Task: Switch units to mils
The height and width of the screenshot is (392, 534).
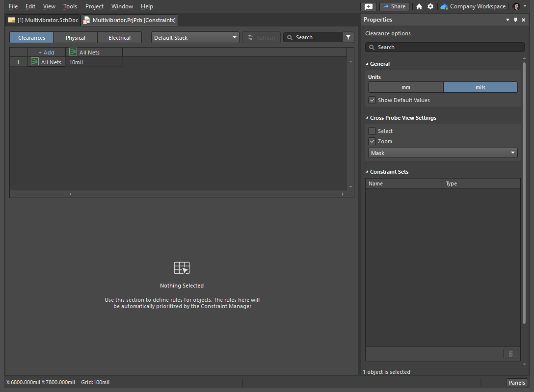Action: click(x=480, y=87)
